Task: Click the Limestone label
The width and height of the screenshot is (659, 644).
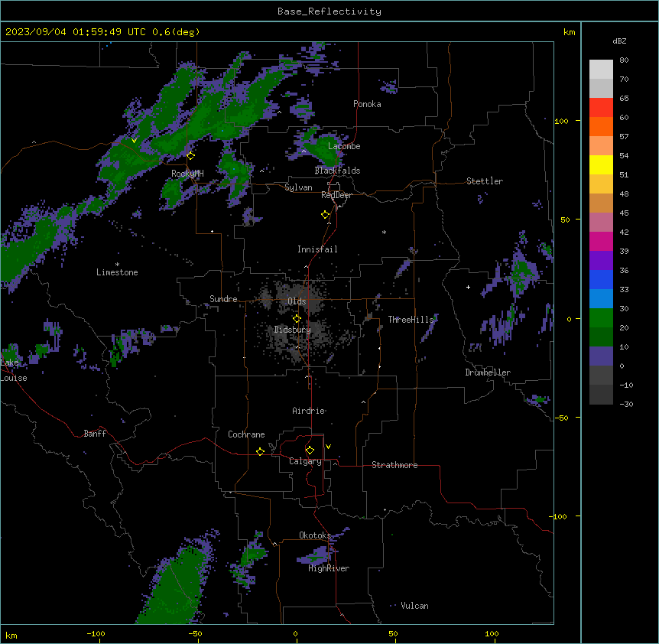Action: (117, 272)
